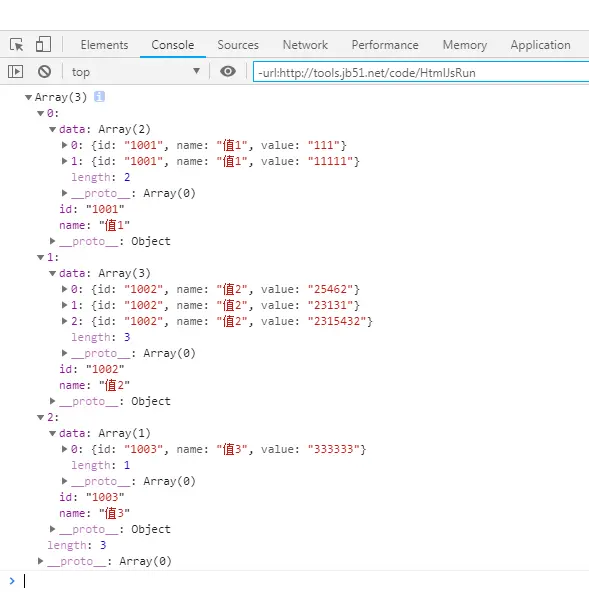Expand the object with value "23131"
This screenshot has height=614, width=589.
click(x=65, y=305)
